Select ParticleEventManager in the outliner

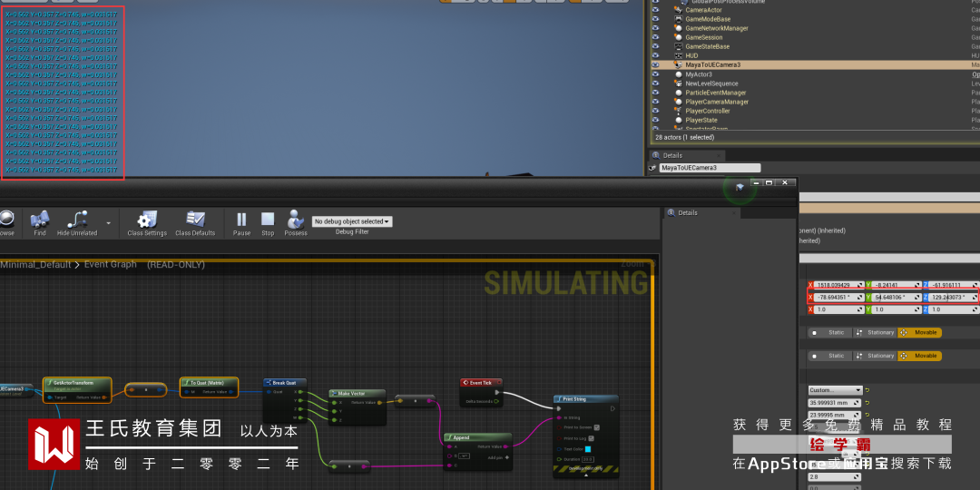[716, 93]
